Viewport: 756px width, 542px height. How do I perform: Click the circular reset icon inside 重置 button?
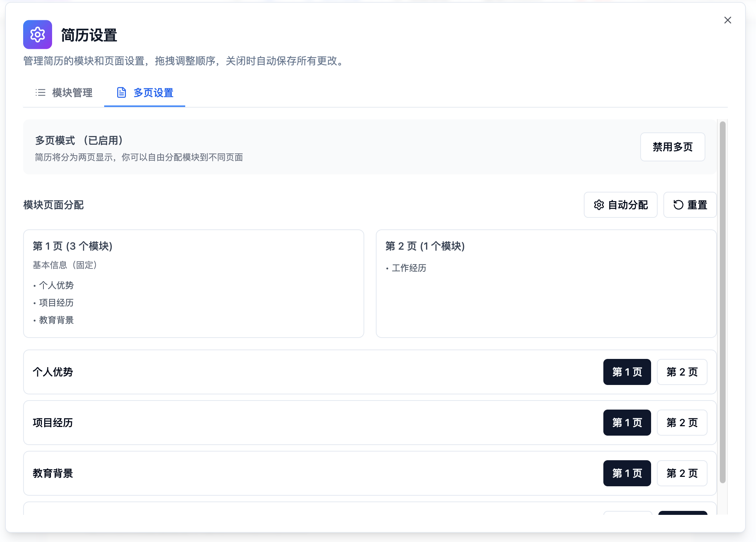pos(679,205)
